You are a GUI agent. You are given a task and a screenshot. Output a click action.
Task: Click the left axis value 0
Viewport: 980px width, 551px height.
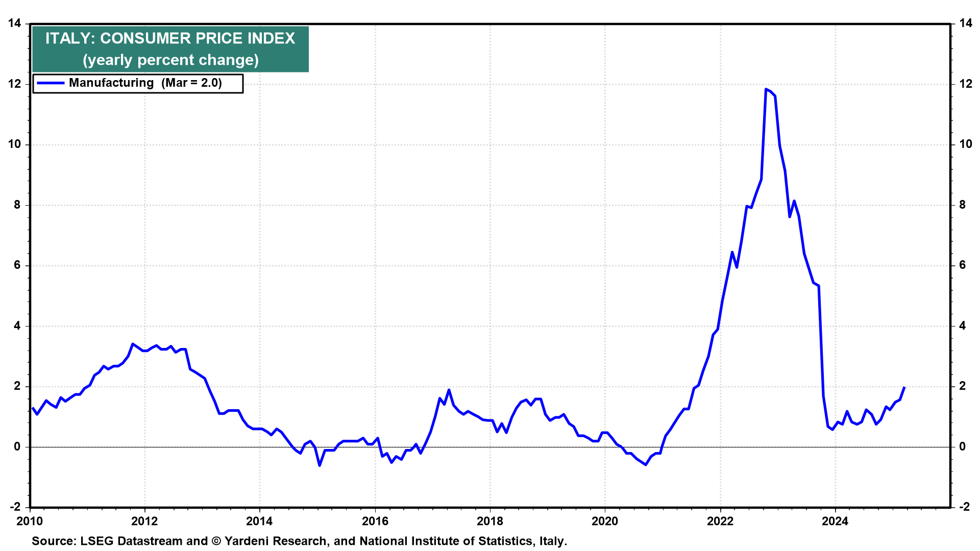pyautogui.click(x=18, y=447)
